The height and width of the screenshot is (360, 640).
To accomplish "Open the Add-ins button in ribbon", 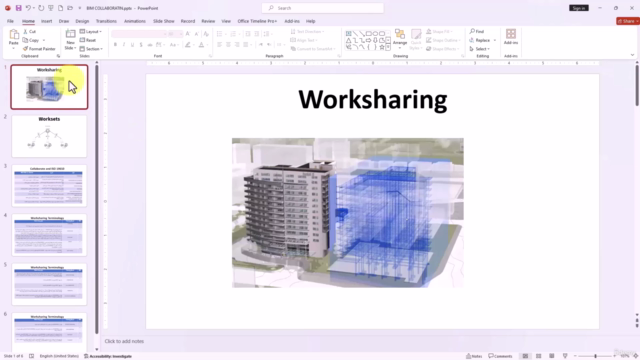I will pyautogui.click(x=511, y=36).
